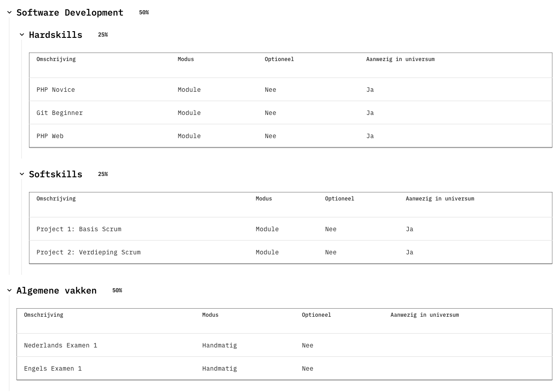Click Nee cell in Engels Examen row
This screenshot has width=560, height=392.
coord(308,368)
